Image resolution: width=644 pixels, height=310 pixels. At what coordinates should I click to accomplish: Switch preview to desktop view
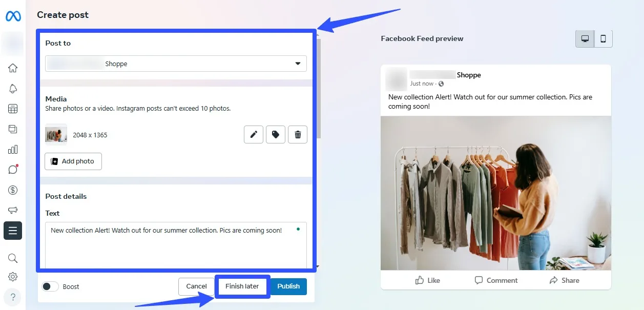(x=585, y=39)
